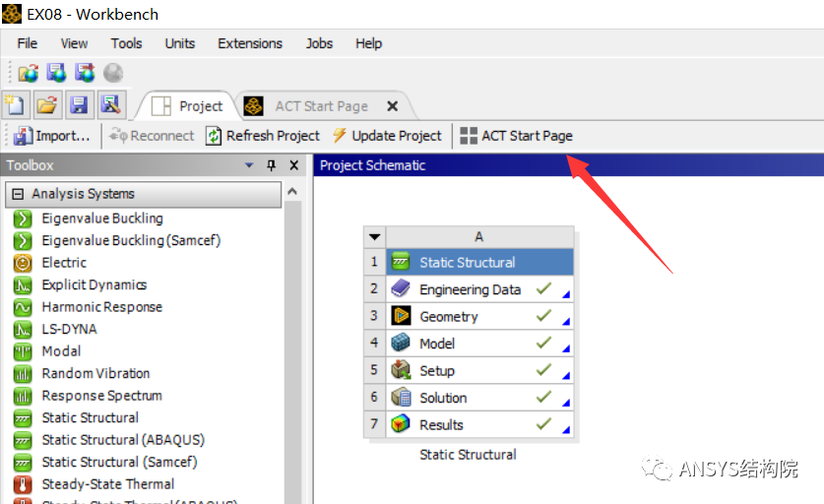Click the Geometry row blue corner triangle

coord(566,321)
